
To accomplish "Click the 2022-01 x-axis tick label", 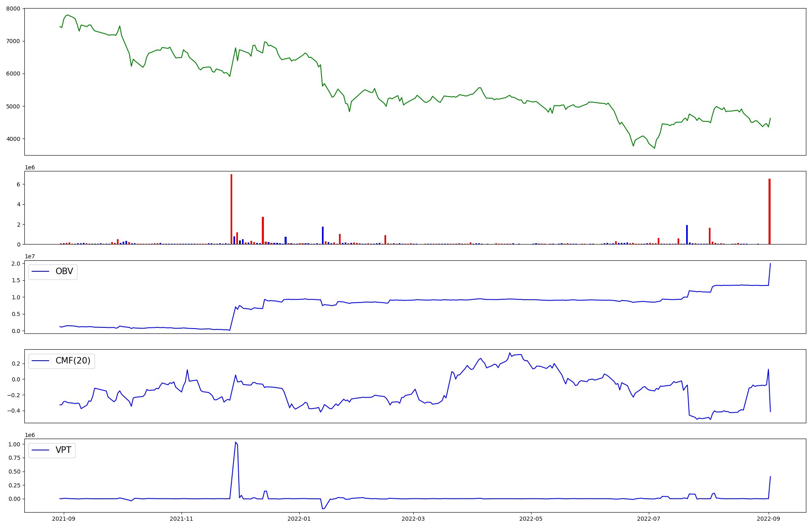I will click(299, 519).
